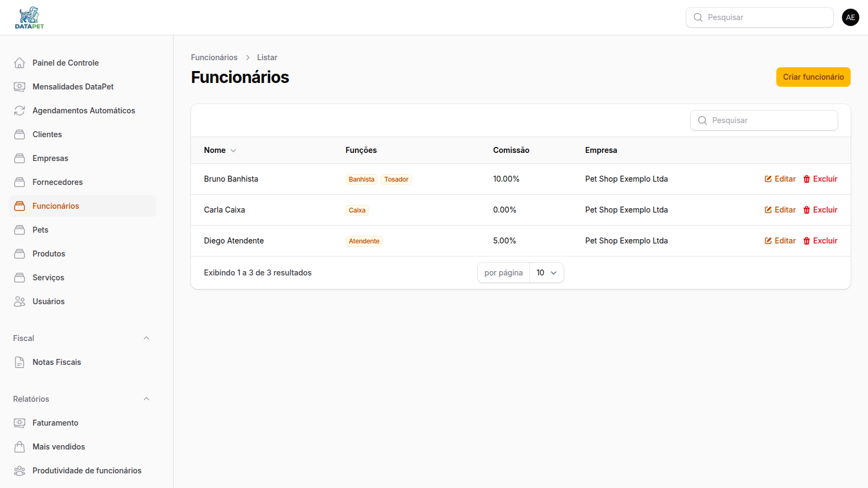
Task: Click the top global Pesquisar search field
Action: coord(759,17)
